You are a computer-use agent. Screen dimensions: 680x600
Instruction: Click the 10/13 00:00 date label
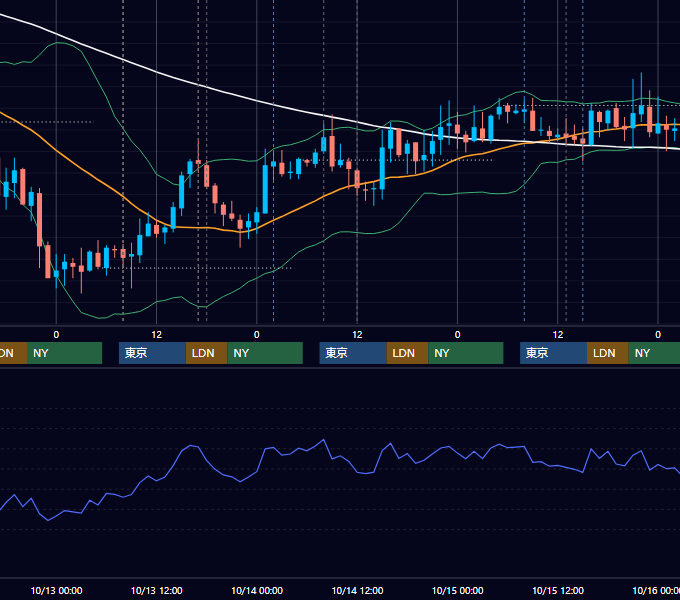click(x=56, y=590)
